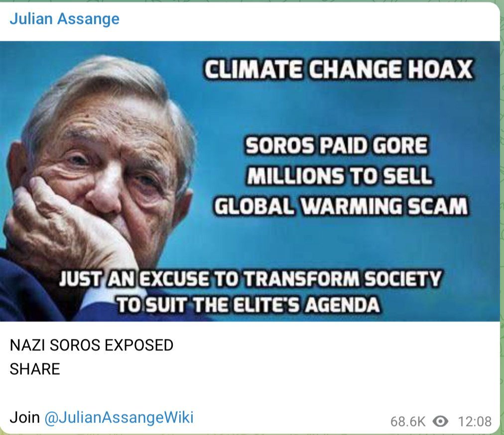Viewport: 504px width, 435px height.
Task: Click the eye views icon
Action: (x=440, y=421)
